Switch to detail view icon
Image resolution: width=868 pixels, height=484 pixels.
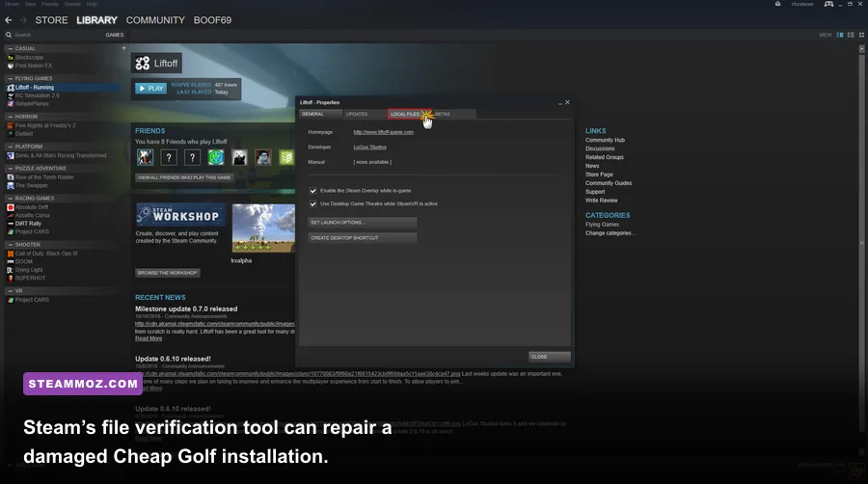[x=840, y=35]
